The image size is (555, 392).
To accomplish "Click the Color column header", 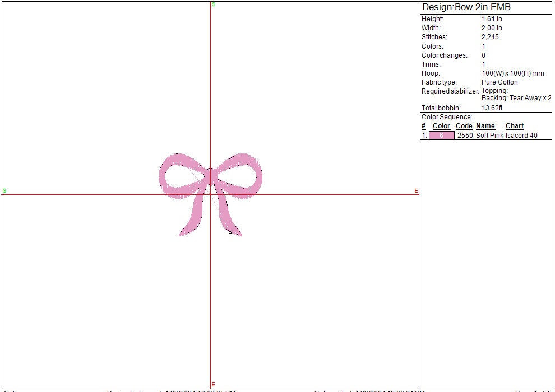I will [x=441, y=126].
